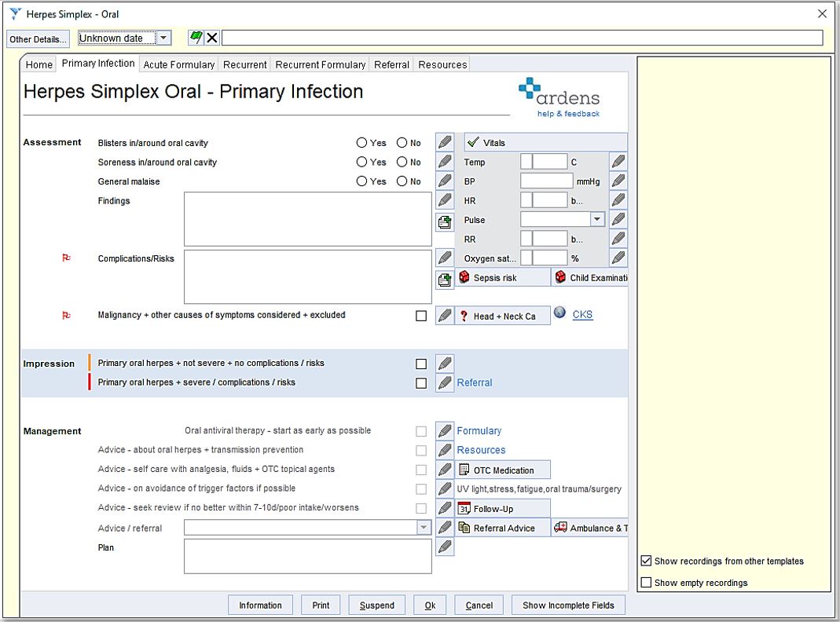840x622 pixels.
Task: Open the Recurrent tab
Action: coord(245,64)
